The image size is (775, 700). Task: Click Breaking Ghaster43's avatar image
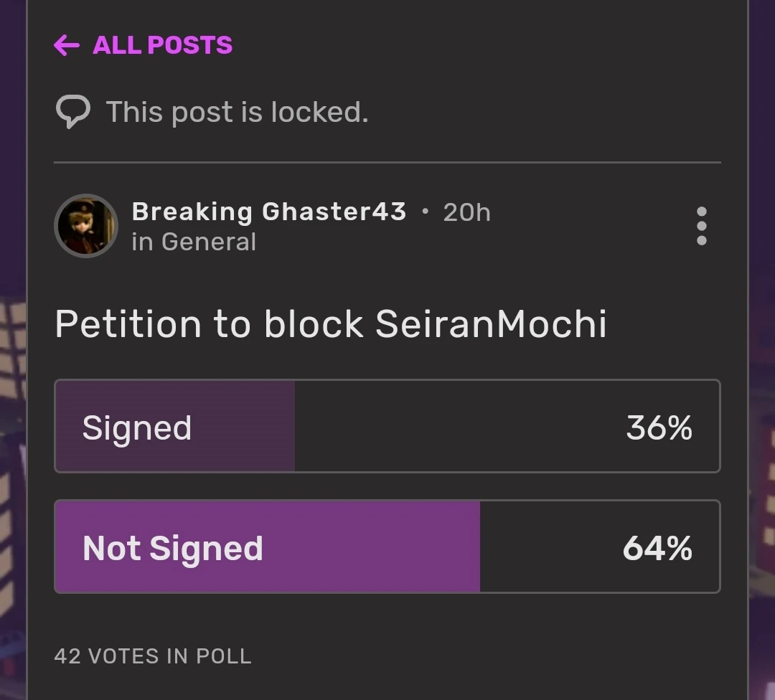(86, 226)
